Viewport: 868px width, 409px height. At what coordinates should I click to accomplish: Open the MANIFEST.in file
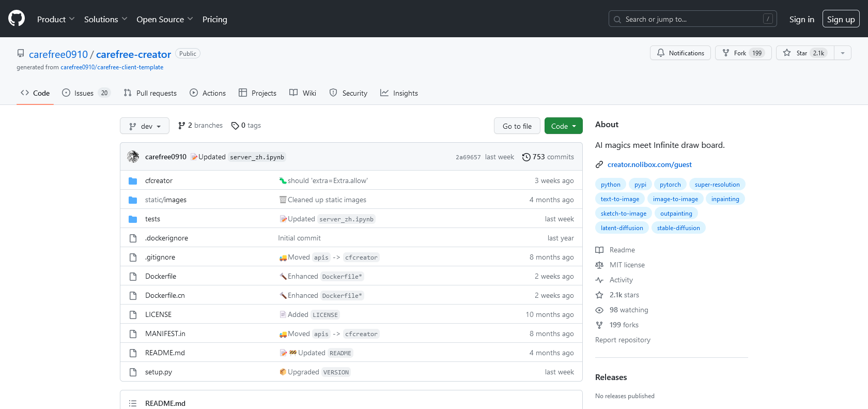pyautogui.click(x=165, y=334)
